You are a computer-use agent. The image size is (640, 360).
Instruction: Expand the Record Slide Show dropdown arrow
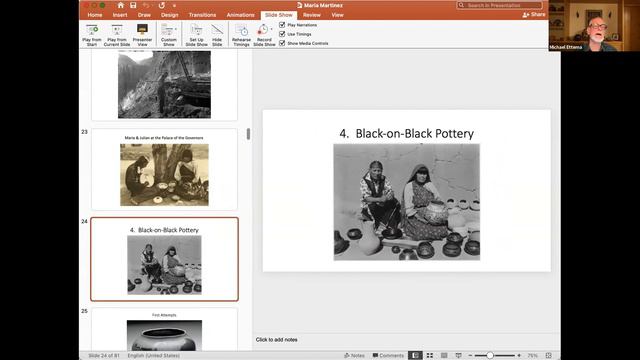(x=271, y=29)
